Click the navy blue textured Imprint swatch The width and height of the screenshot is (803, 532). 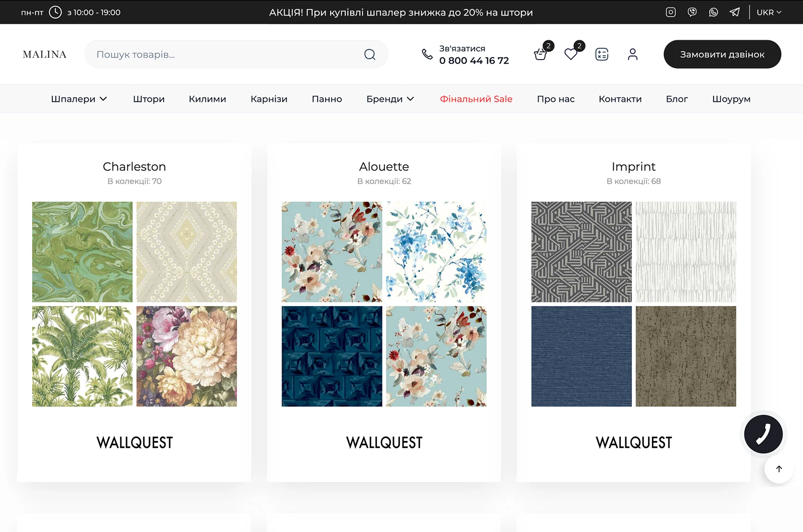(x=582, y=356)
